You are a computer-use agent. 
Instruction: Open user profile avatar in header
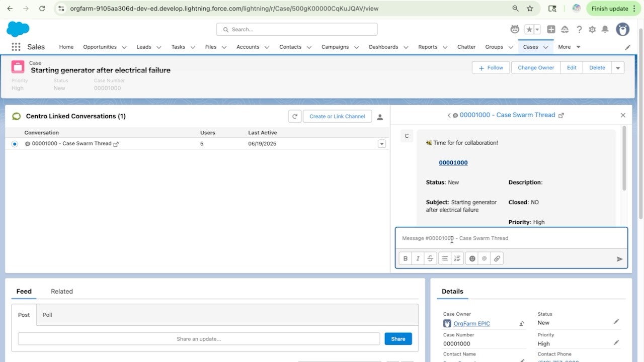coord(623,30)
